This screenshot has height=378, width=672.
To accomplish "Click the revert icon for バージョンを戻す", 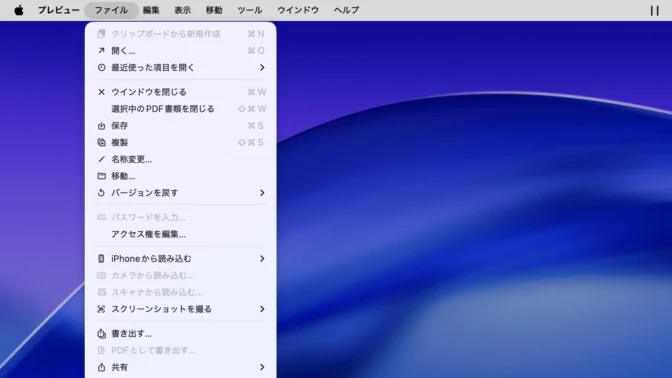I will coord(101,193).
